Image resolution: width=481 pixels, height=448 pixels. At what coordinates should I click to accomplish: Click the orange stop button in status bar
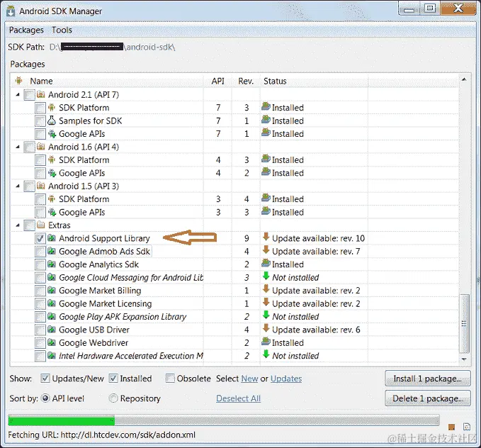click(x=451, y=427)
